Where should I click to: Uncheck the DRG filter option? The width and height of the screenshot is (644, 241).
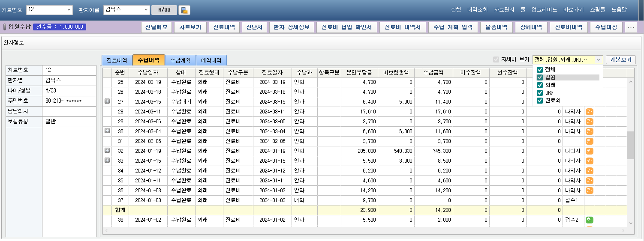point(540,93)
